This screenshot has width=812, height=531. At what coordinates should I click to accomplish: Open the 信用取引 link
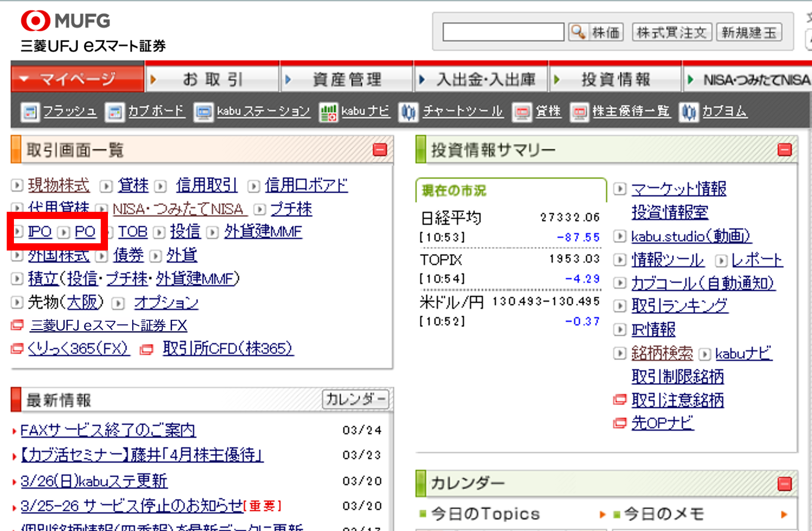[x=207, y=185]
